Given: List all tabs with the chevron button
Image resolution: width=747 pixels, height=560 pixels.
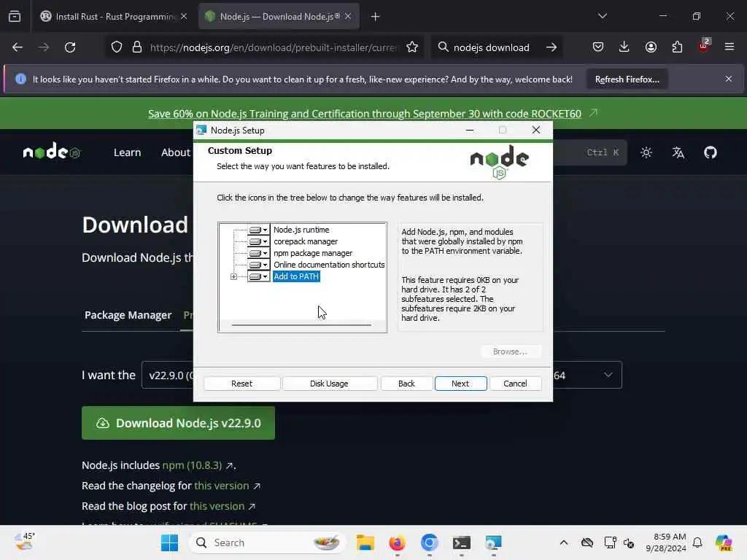Looking at the screenshot, I should click(x=602, y=17).
